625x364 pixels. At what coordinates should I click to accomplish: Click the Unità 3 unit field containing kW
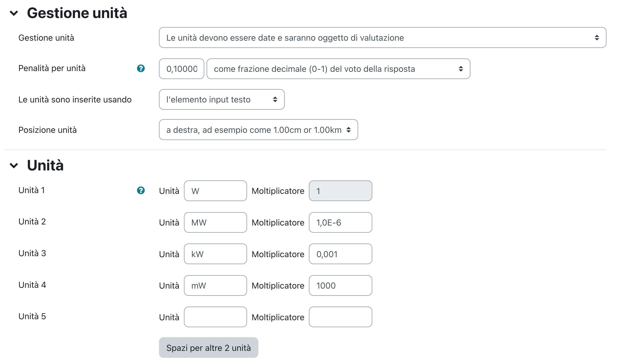tap(215, 254)
